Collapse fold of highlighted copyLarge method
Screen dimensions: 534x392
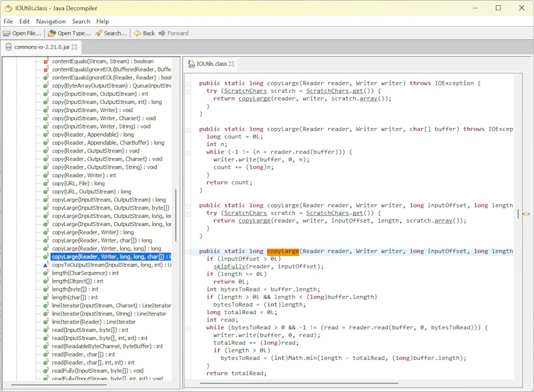pos(188,252)
